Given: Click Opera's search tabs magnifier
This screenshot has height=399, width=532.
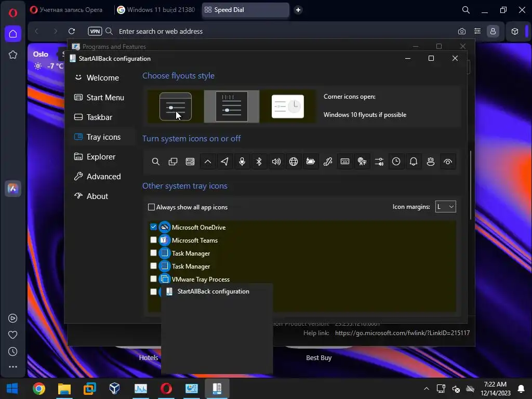Looking at the screenshot, I should (x=466, y=10).
